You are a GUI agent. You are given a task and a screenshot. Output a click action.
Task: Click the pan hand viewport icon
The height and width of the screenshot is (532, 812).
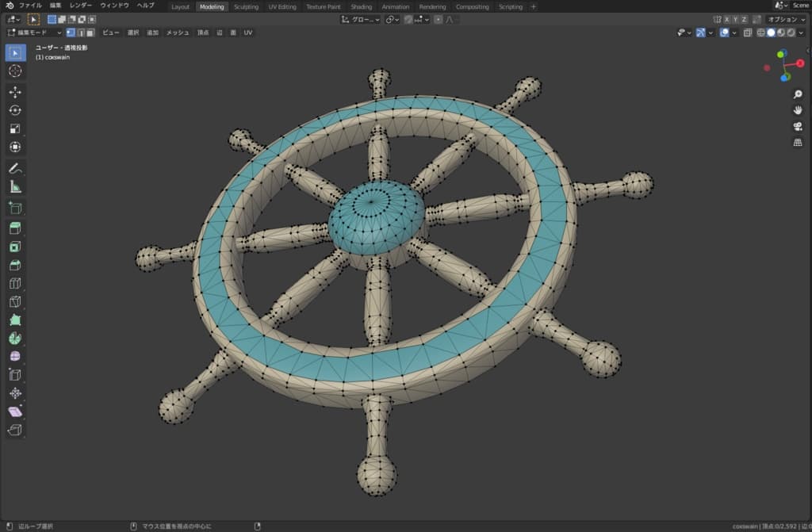(x=798, y=110)
